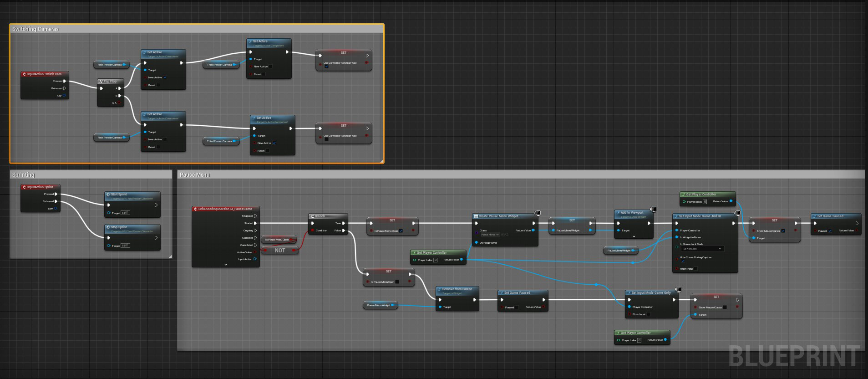Click the Owning Player pin on Create Pause Menu Widget
This screenshot has width=868, height=379.
[477, 243]
